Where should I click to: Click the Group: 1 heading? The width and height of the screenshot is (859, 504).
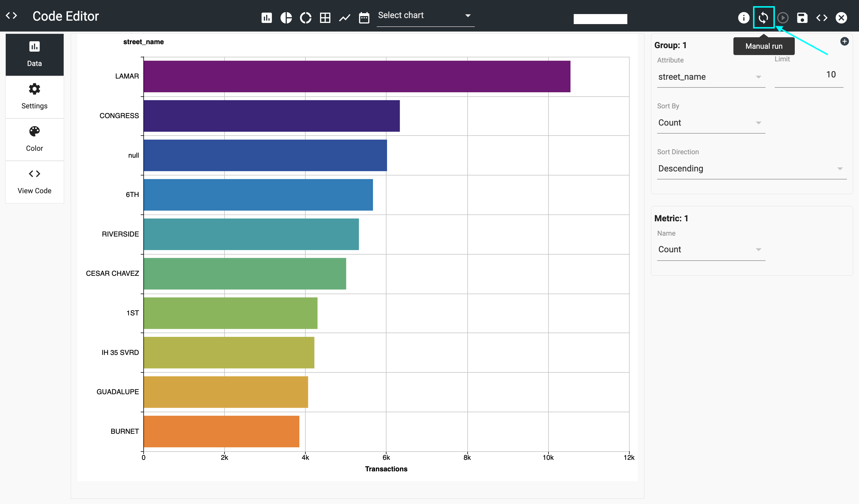click(x=670, y=45)
